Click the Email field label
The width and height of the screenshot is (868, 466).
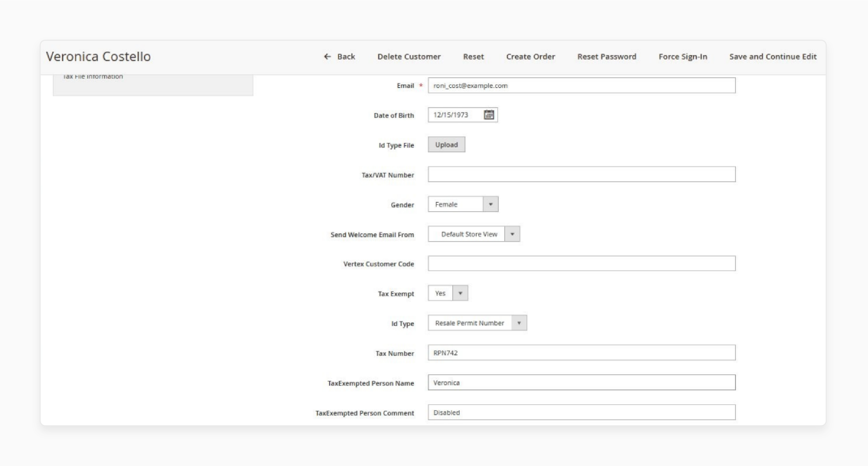point(405,86)
